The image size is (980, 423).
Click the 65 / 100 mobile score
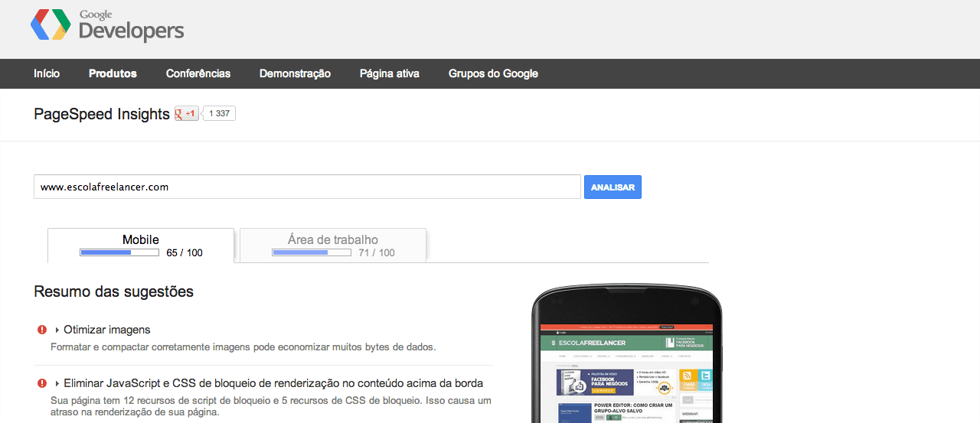(185, 252)
